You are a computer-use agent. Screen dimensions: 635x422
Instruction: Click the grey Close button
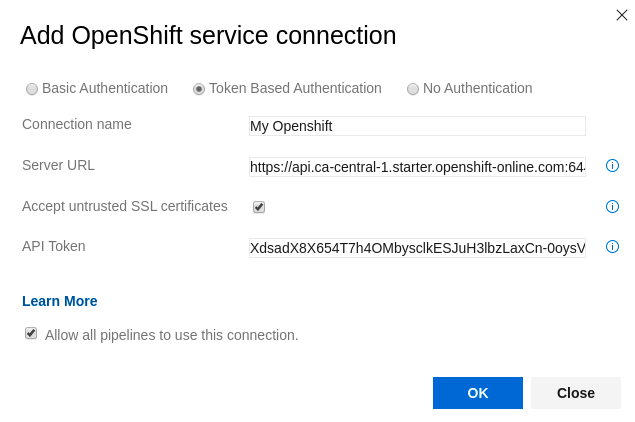pos(576,393)
